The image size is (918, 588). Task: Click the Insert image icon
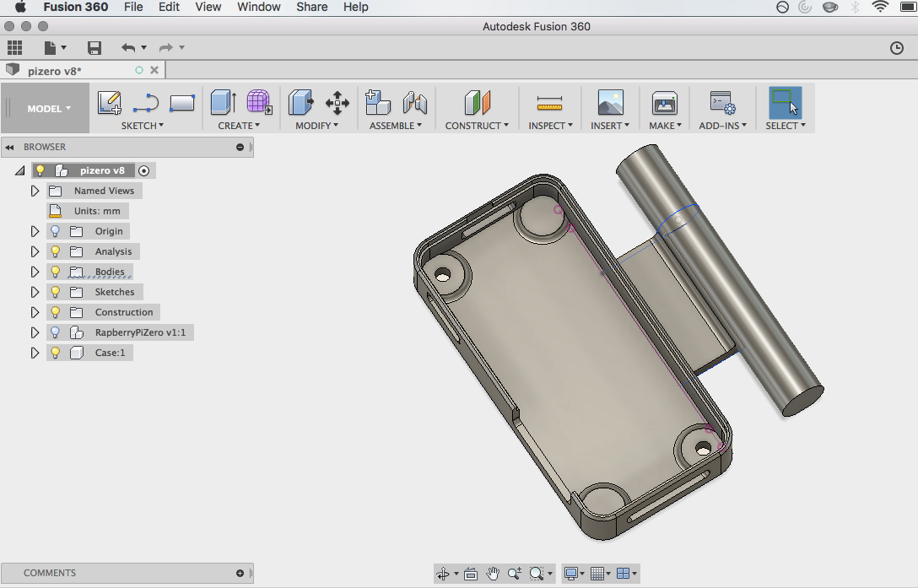point(611,102)
